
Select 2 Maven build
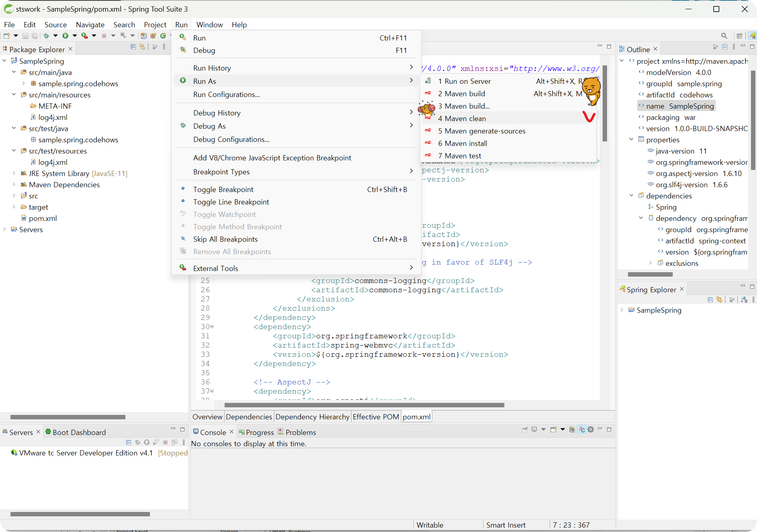(508, 93)
